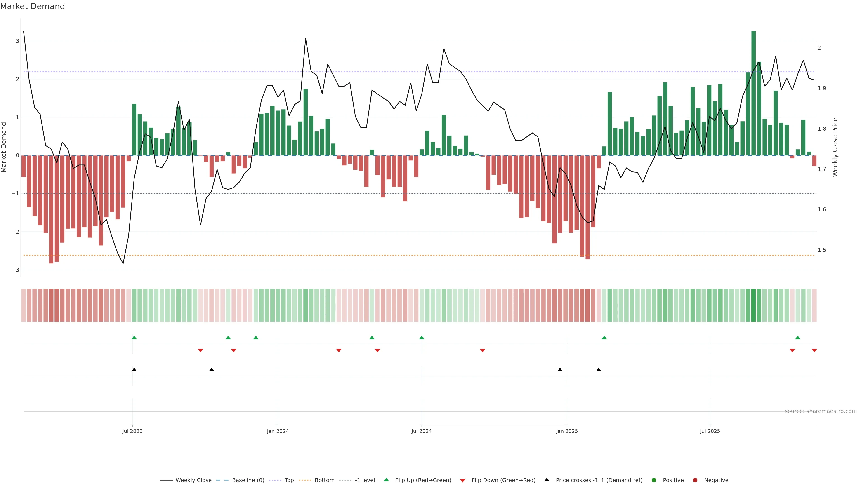Screen dimensions: 868x488
Task: Click the Market Demand chart title
Action: click(32, 6)
